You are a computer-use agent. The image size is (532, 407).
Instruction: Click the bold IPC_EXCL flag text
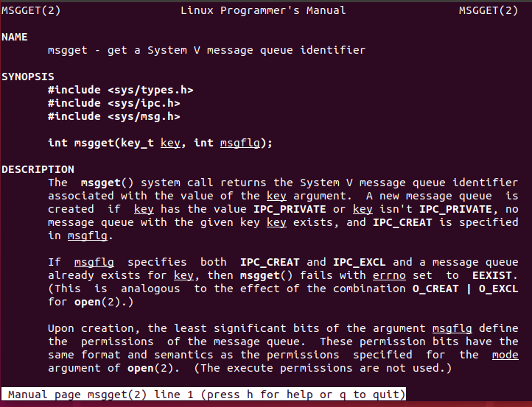[x=360, y=262]
